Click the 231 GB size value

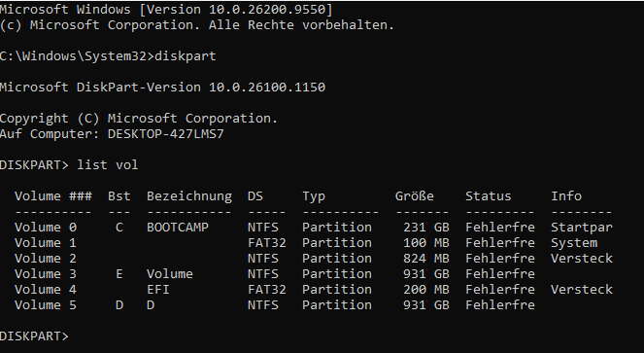pos(425,228)
